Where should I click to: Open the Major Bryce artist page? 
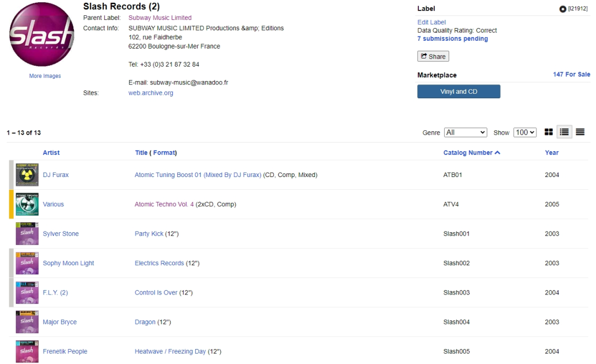tap(59, 322)
